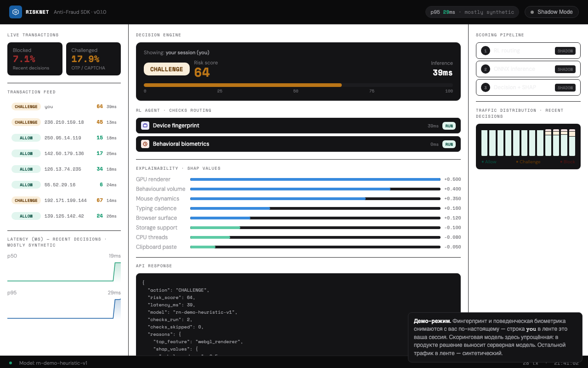Click the Behavioral biometrics clock icon
Image resolution: width=588 pixels, height=368 pixels.
145,144
